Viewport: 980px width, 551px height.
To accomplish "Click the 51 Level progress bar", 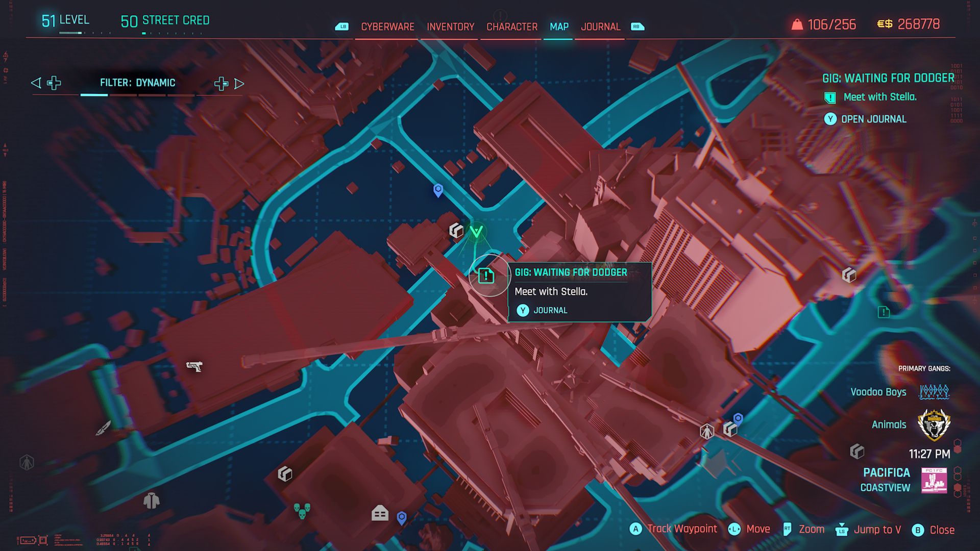I will pyautogui.click(x=85, y=33).
